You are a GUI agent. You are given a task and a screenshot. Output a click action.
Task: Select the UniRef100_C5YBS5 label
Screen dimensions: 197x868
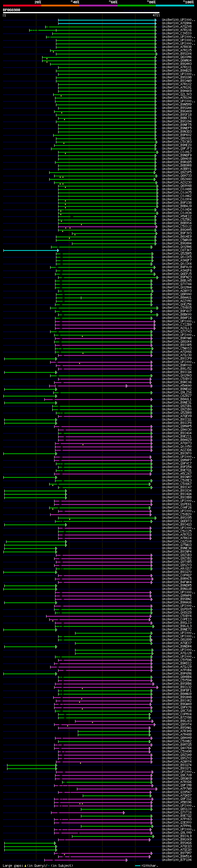tap(177, 308)
